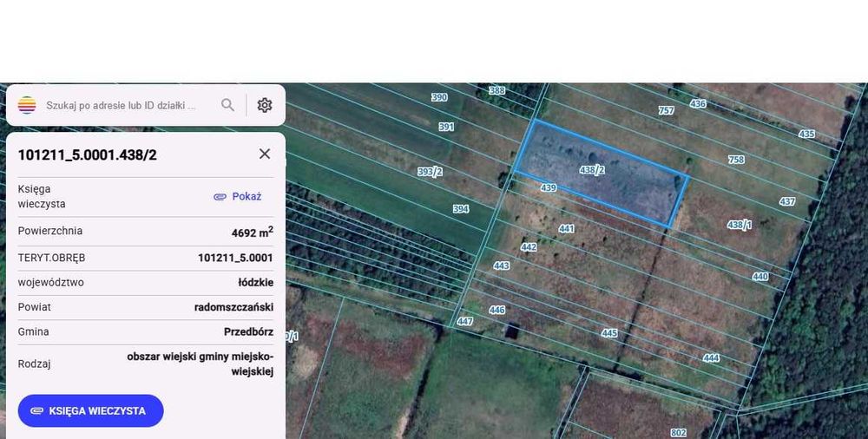Image resolution: width=868 pixels, height=439 pixels.
Task: Click parcel label 445
Action: pyautogui.click(x=609, y=332)
